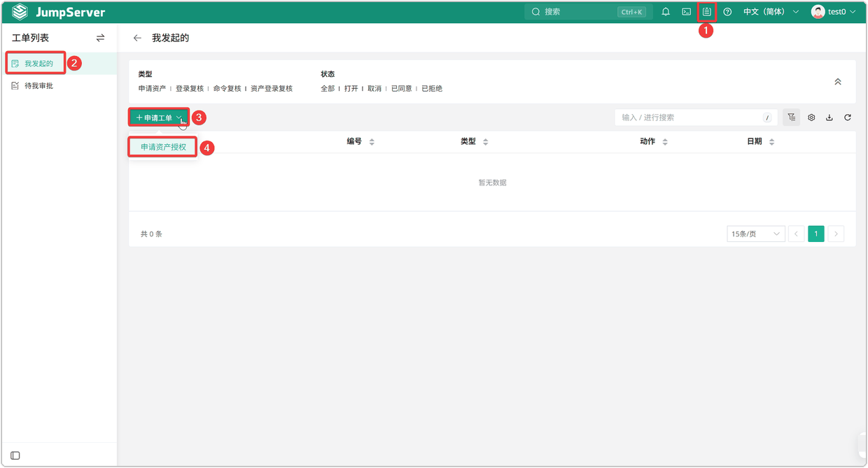Go to next page arrow
Viewport: 868px width, 468px height.
coord(836,234)
